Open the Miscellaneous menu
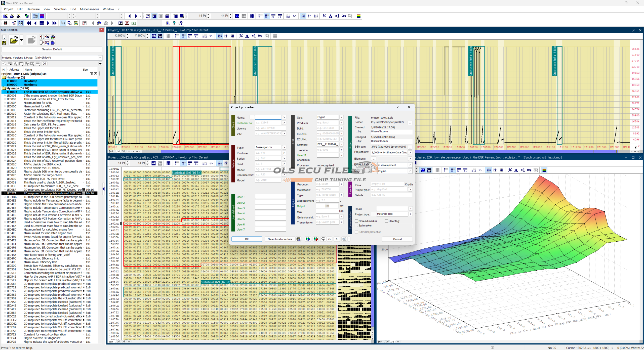Image resolution: width=644 pixels, height=350 pixels. (x=89, y=9)
